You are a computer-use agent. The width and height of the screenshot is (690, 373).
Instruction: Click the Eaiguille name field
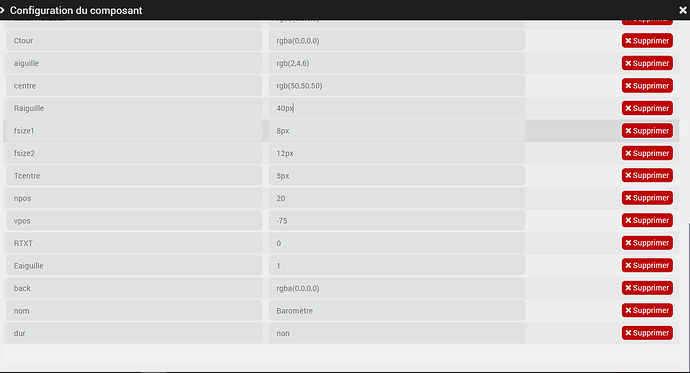click(134, 266)
